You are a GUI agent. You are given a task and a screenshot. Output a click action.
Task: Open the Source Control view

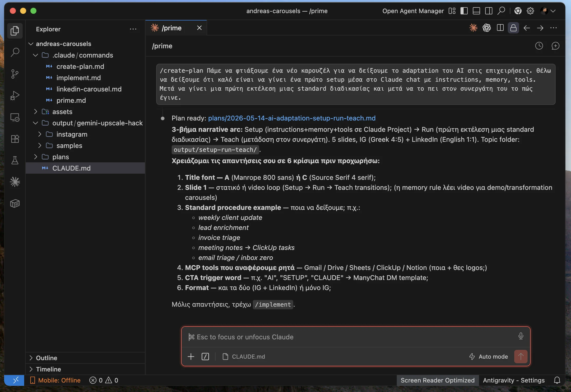(x=15, y=74)
